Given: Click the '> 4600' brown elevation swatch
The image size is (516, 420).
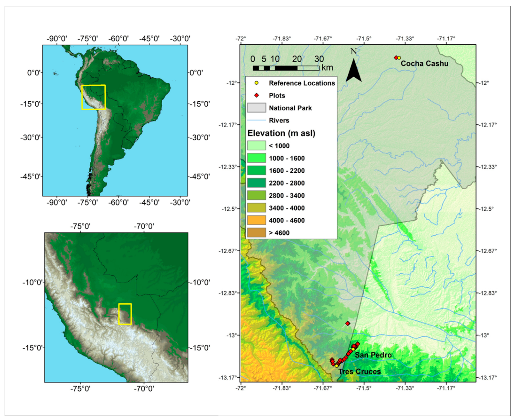Looking at the screenshot, I should (x=256, y=233).
